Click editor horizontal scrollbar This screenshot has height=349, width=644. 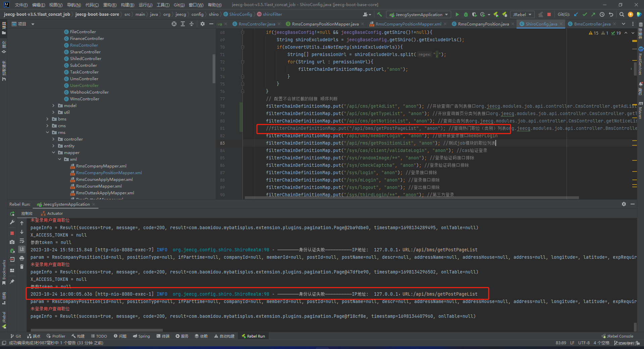[x=412, y=198]
